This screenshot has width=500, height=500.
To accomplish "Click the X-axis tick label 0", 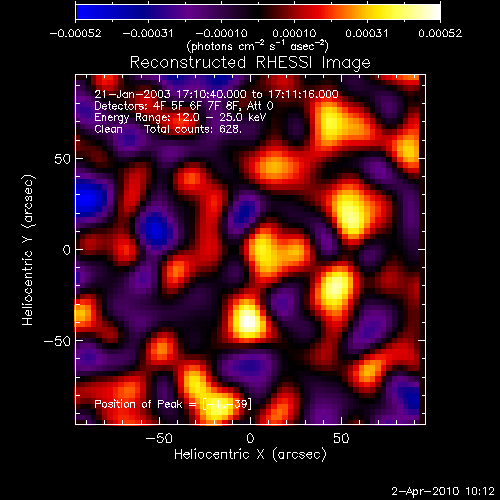I will tap(250, 438).
